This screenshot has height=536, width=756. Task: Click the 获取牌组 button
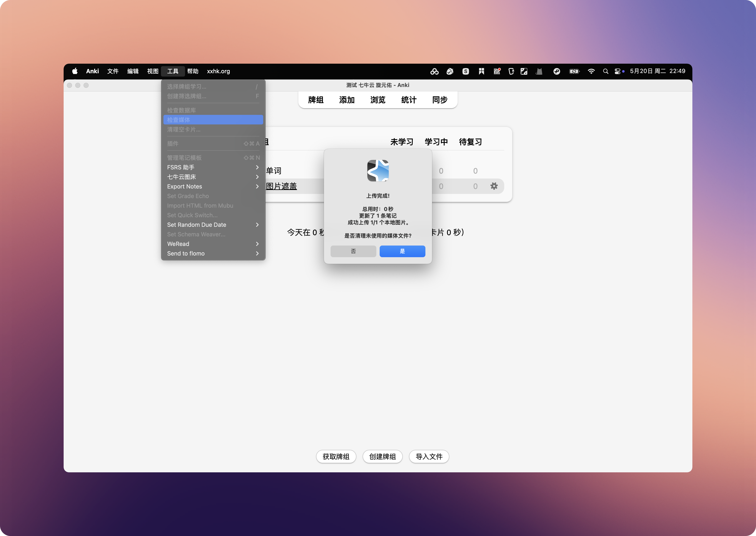[x=336, y=457]
